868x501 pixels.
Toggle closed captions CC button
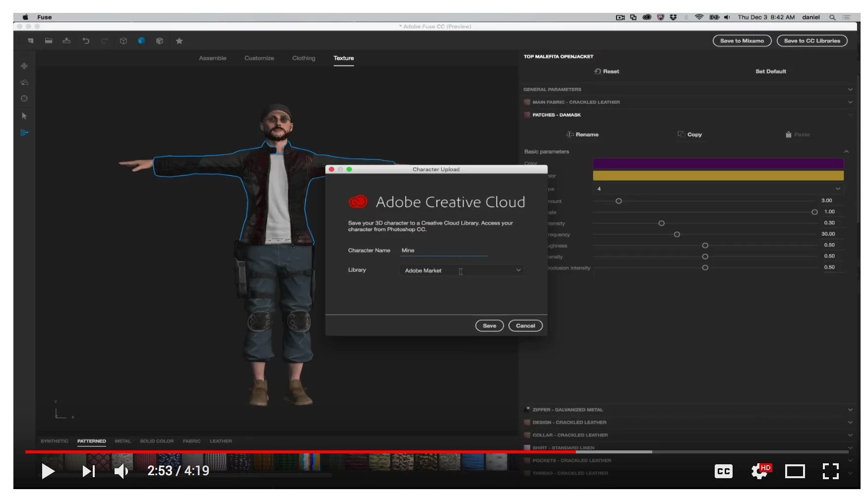[x=723, y=471]
